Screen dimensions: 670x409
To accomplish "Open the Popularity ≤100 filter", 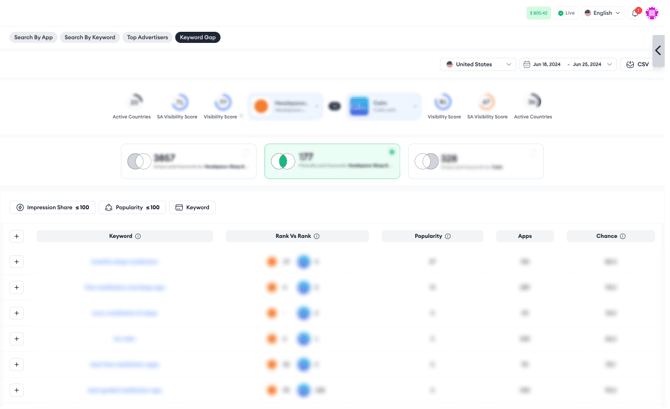I will [132, 207].
